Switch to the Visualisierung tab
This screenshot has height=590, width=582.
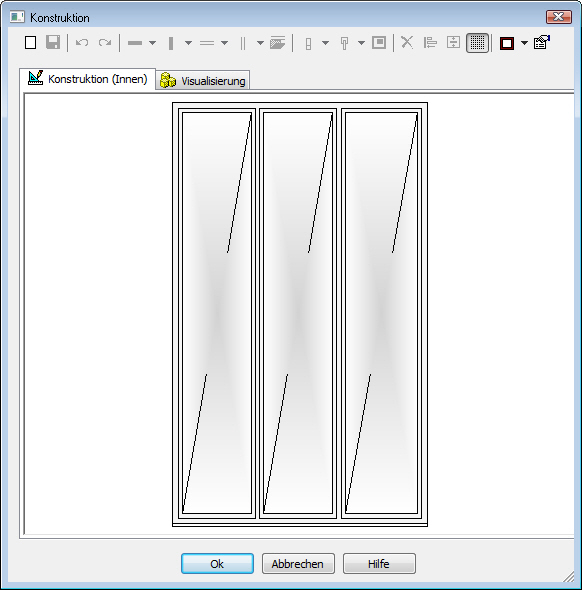203,81
